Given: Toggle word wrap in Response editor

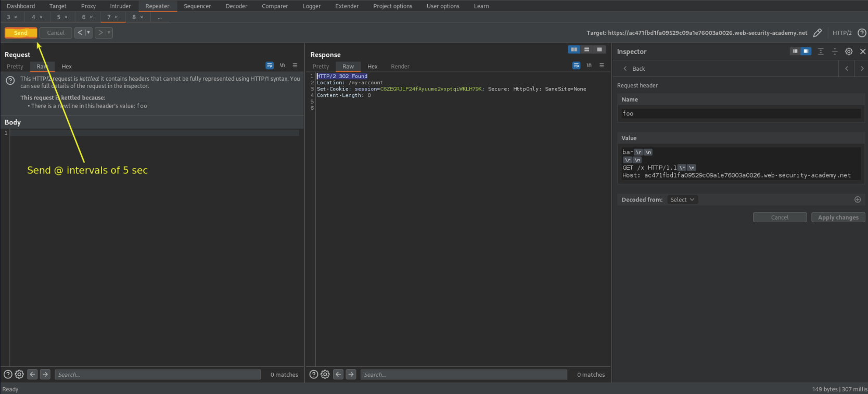Looking at the screenshot, I should tap(576, 66).
